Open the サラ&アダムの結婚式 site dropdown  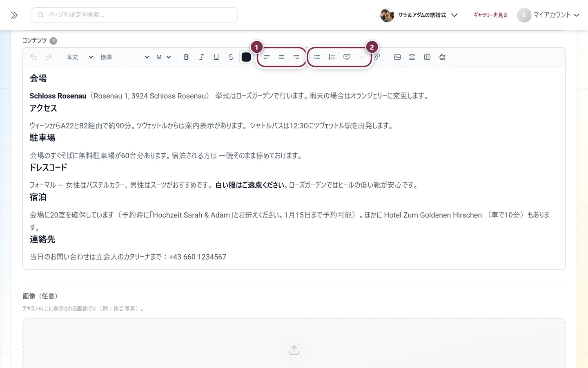[x=419, y=15]
